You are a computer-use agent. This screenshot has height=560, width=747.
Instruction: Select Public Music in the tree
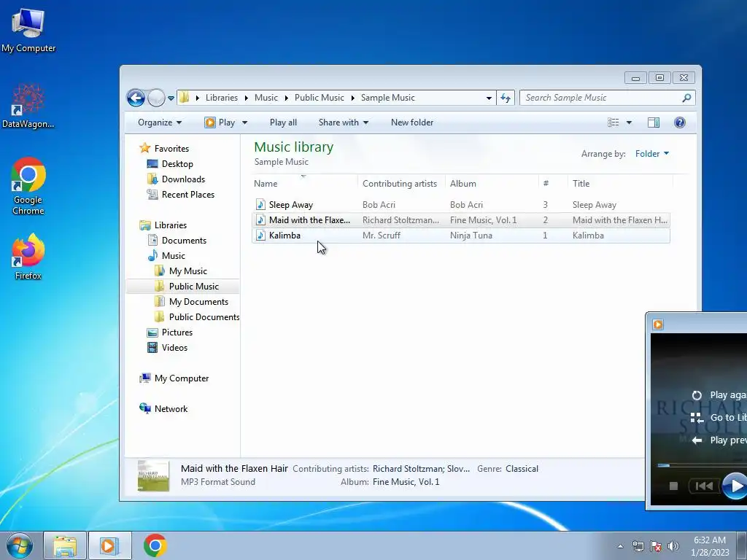tap(193, 286)
